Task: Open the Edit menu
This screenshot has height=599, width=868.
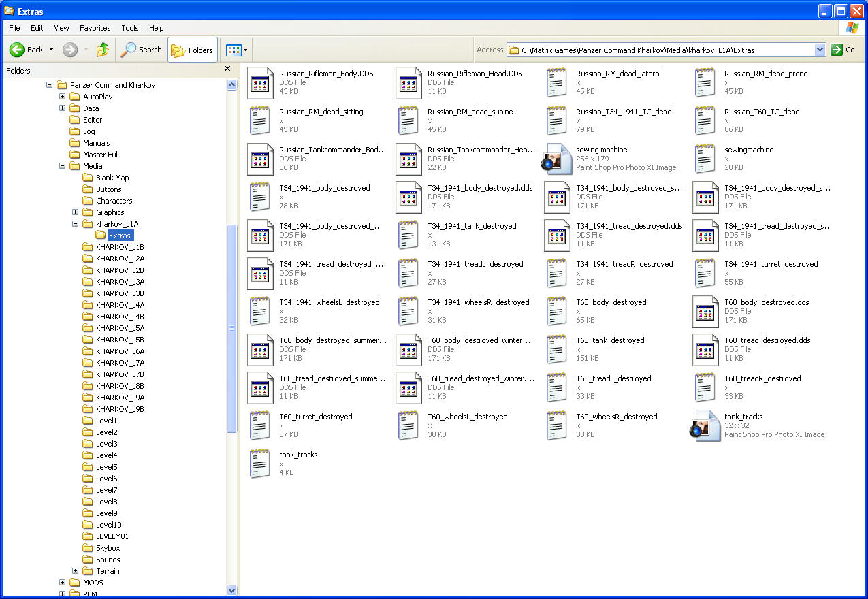Action: click(x=37, y=28)
